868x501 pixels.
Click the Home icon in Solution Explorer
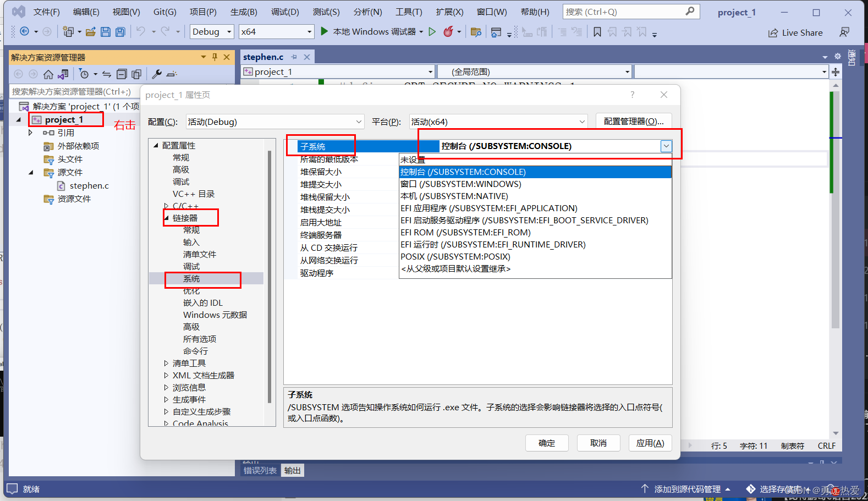(48, 74)
